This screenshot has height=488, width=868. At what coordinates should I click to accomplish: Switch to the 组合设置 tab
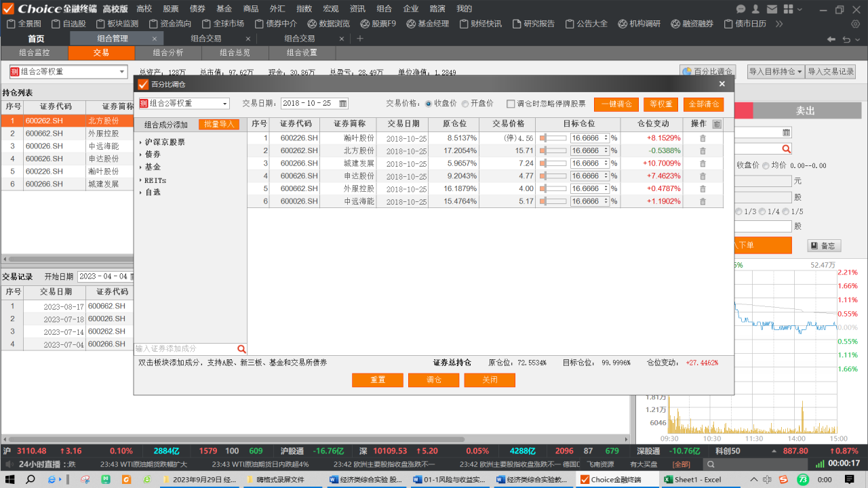[302, 53]
